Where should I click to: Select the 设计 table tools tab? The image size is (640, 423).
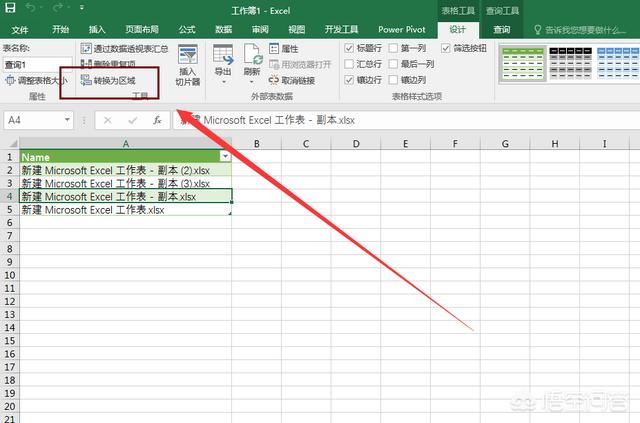[458, 29]
